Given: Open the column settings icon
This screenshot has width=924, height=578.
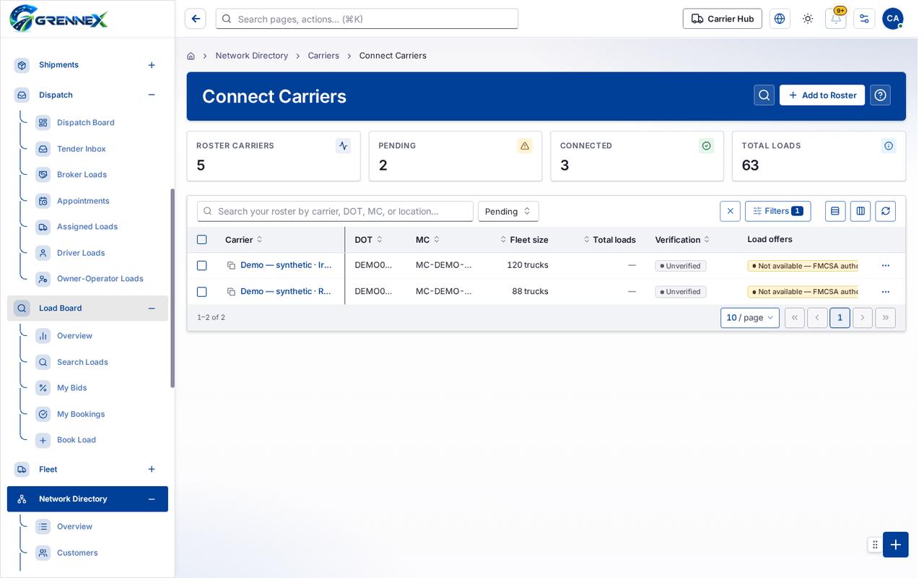Looking at the screenshot, I should (860, 211).
